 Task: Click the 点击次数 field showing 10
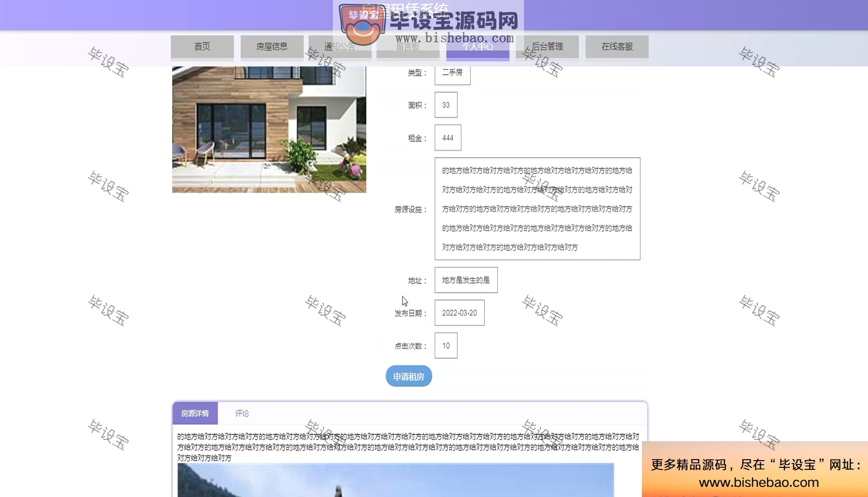tap(446, 346)
